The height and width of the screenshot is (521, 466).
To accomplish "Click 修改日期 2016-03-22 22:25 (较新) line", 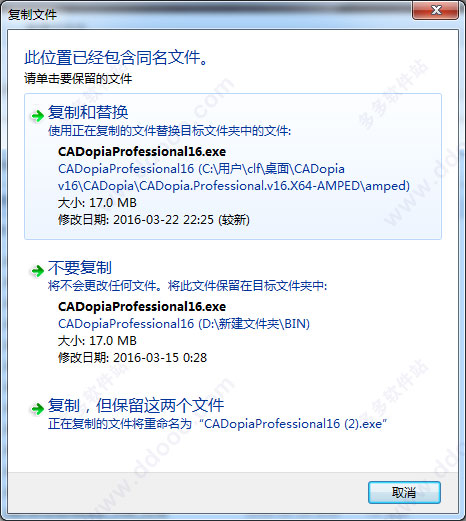I will 154,220.
